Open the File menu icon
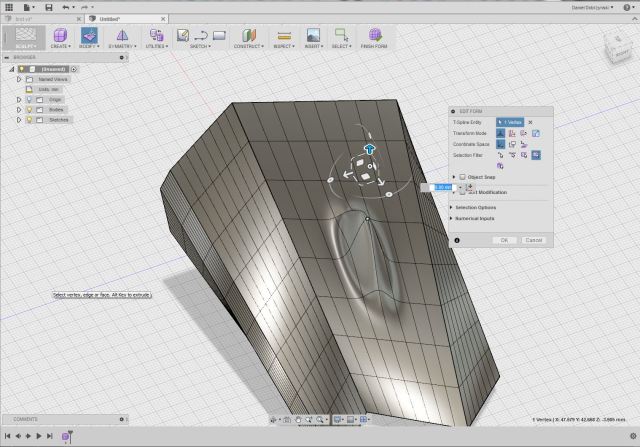 coord(28,7)
